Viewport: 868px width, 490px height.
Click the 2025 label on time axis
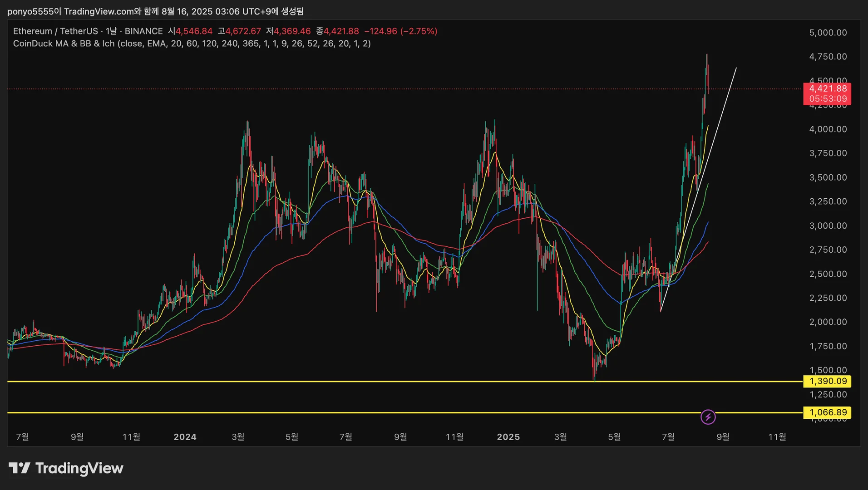point(508,437)
